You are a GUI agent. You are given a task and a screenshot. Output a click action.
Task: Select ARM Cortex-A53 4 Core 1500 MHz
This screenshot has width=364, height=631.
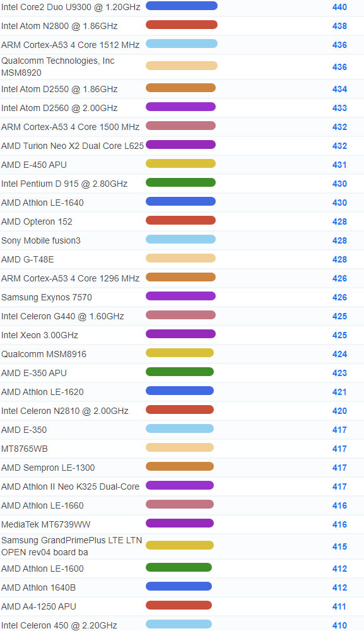[x=71, y=127]
